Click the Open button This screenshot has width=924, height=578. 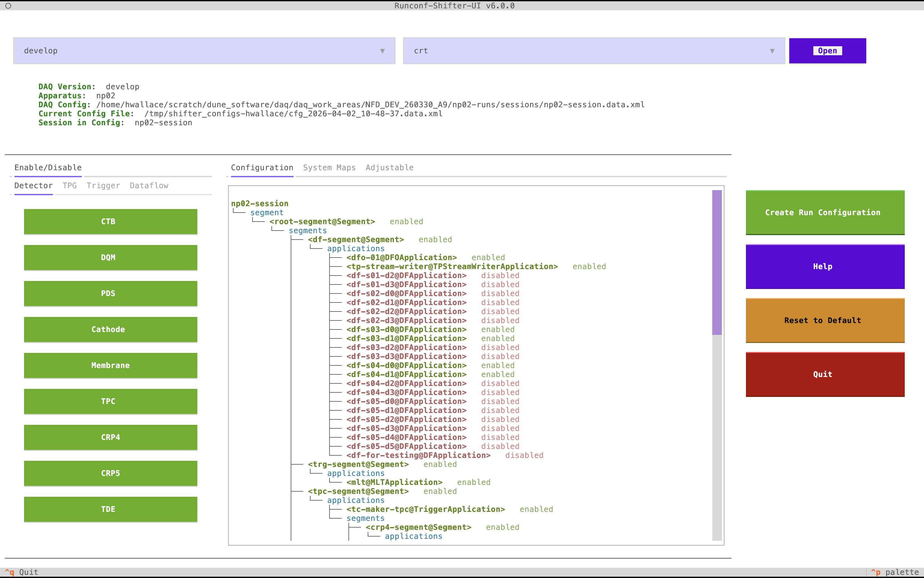pos(827,51)
